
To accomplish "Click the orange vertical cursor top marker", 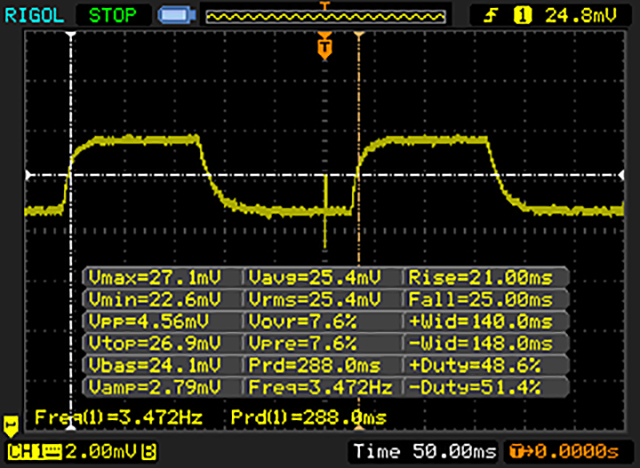I will point(359,36).
